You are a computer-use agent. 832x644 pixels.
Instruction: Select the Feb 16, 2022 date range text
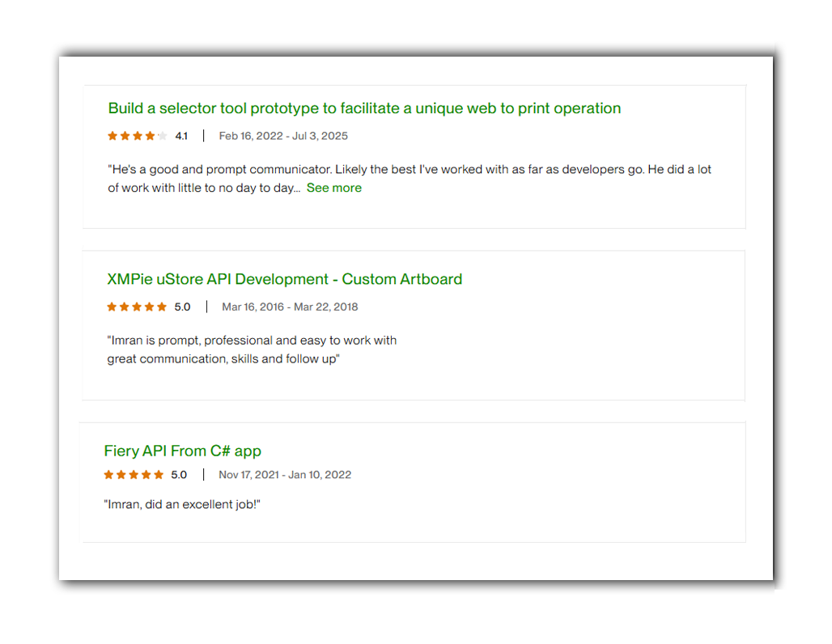tap(283, 136)
